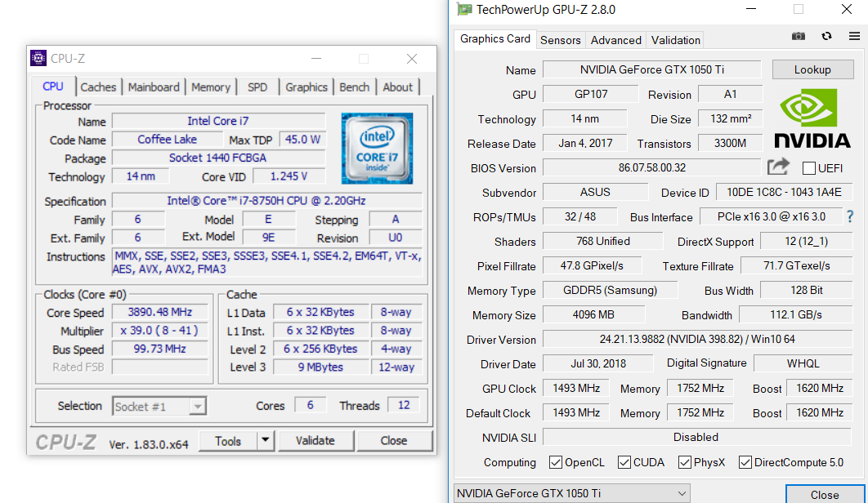This screenshot has width=868, height=503.
Task: Click the BIOS share/export arrow icon
Action: tap(778, 167)
